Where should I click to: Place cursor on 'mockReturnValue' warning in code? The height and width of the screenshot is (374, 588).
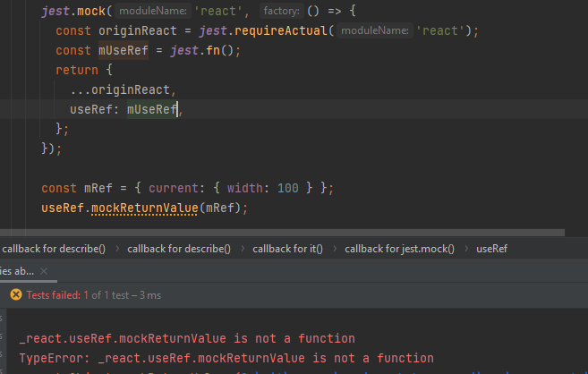click(145, 208)
